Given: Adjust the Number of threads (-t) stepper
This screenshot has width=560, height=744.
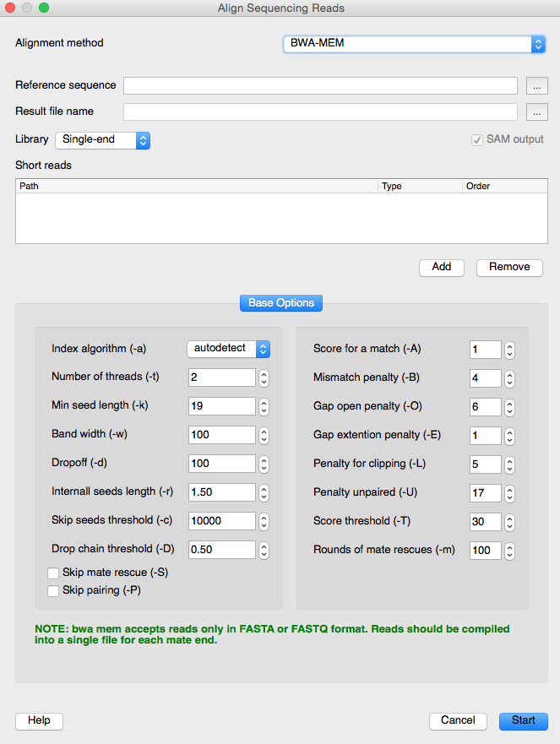Looking at the screenshot, I should coord(264,378).
